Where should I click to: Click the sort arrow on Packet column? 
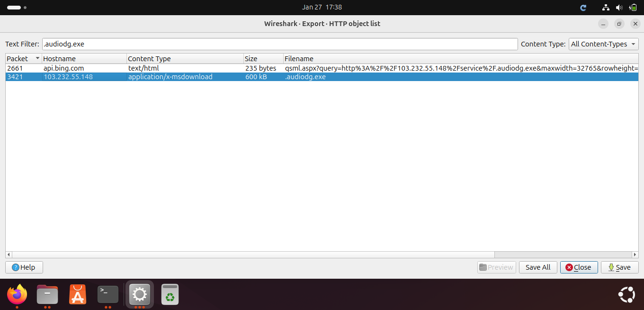(37, 58)
